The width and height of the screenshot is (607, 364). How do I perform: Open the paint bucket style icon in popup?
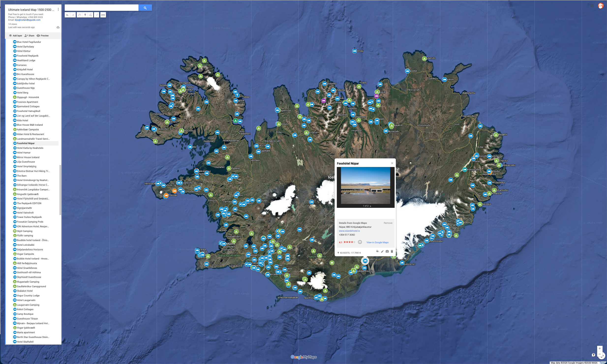coord(377,251)
